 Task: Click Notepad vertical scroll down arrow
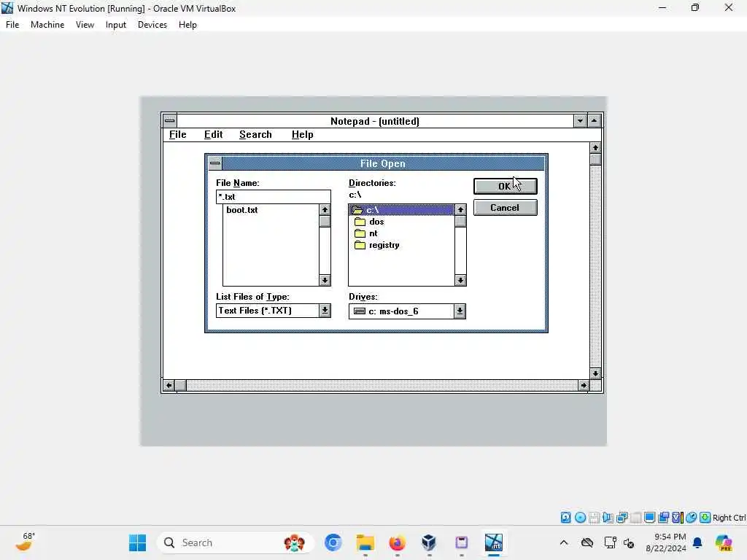click(595, 374)
